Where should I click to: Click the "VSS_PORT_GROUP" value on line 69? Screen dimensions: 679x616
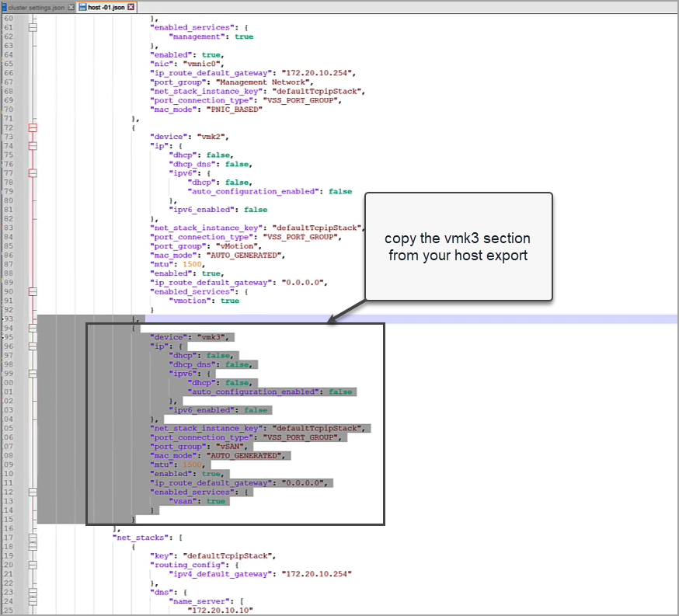[300, 100]
